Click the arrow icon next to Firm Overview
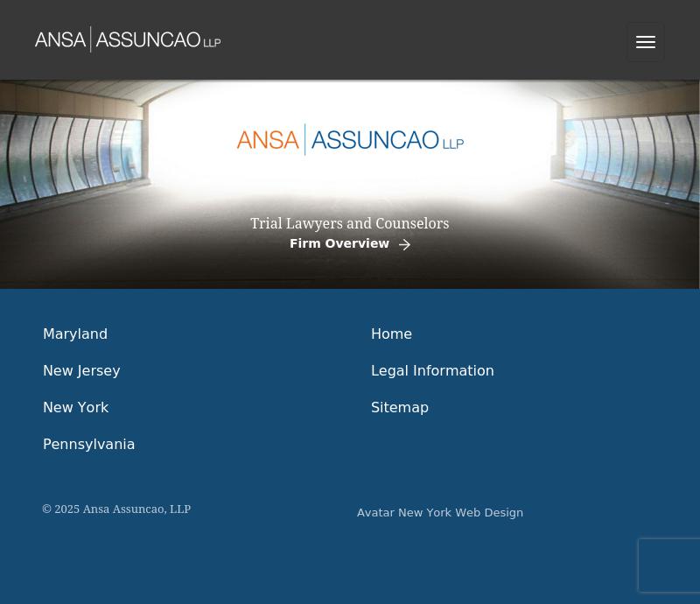The width and height of the screenshot is (700, 604). coord(404,244)
